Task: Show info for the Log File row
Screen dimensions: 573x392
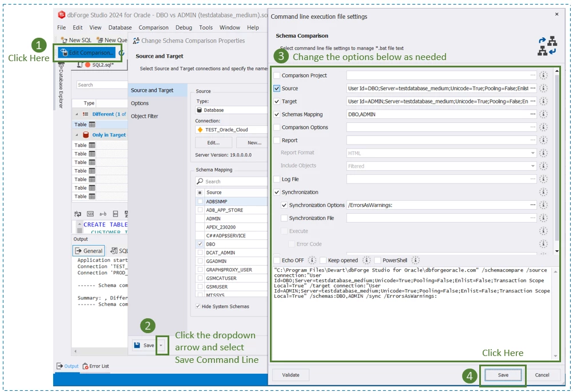Action: pos(543,179)
